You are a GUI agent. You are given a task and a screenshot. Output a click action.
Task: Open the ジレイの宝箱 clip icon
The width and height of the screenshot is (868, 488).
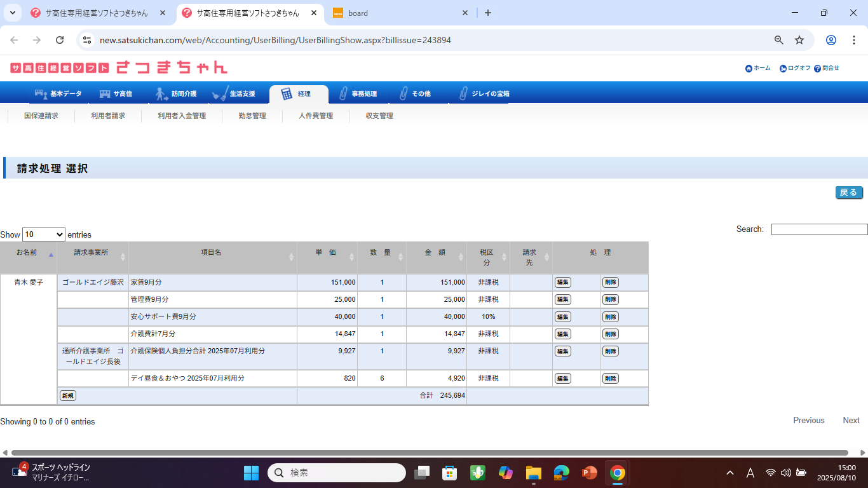click(x=463, y=94)
